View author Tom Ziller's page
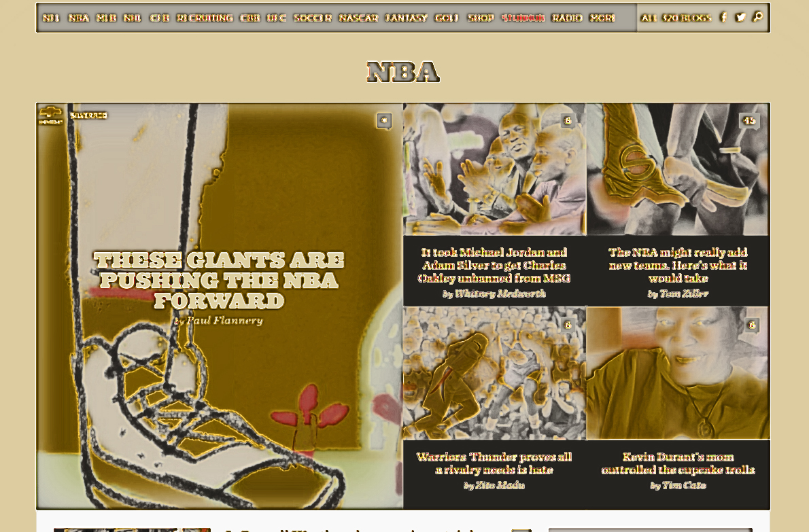This screenshot has height=532, width=809. (684, 294)
